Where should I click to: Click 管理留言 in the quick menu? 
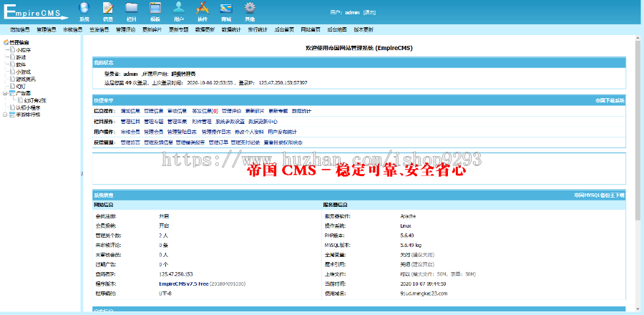click(x=130, y=142)
